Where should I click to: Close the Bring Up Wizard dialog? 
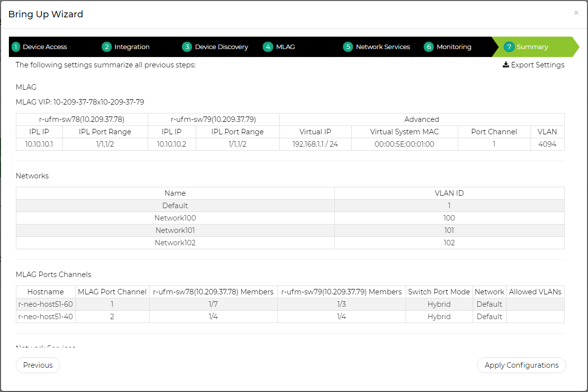(576, 13)
